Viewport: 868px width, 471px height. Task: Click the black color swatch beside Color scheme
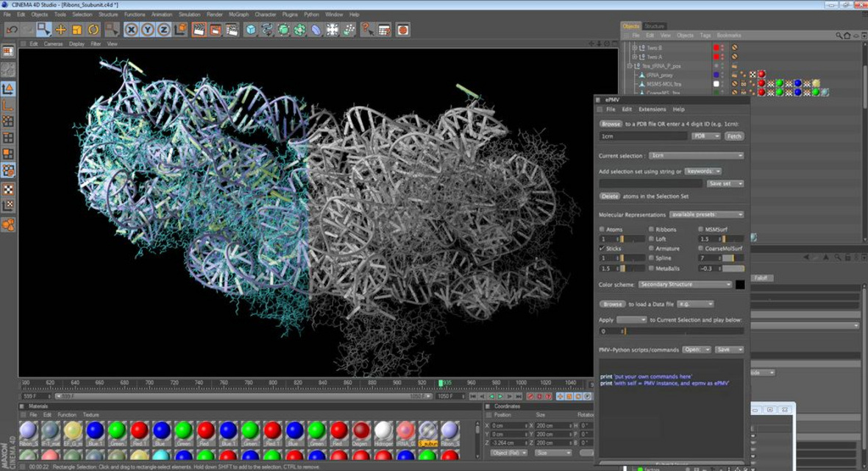[x=739, y=284]
